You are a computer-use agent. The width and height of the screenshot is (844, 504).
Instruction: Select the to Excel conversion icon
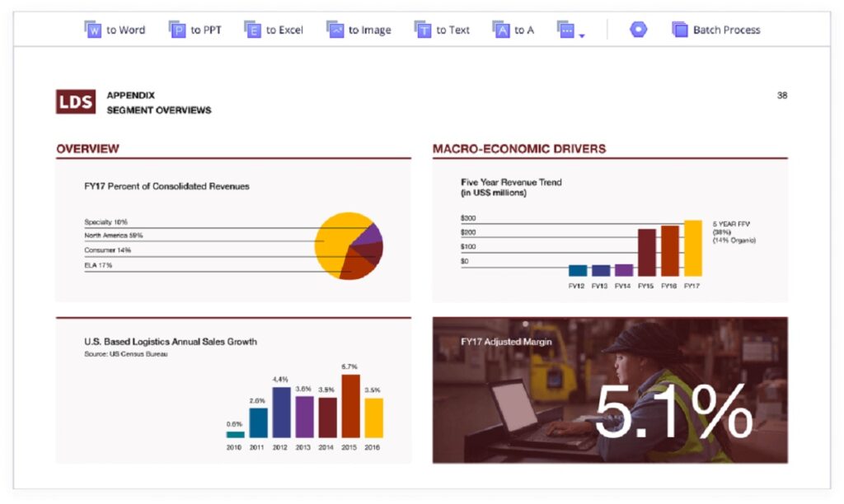[x=252, y=30]
